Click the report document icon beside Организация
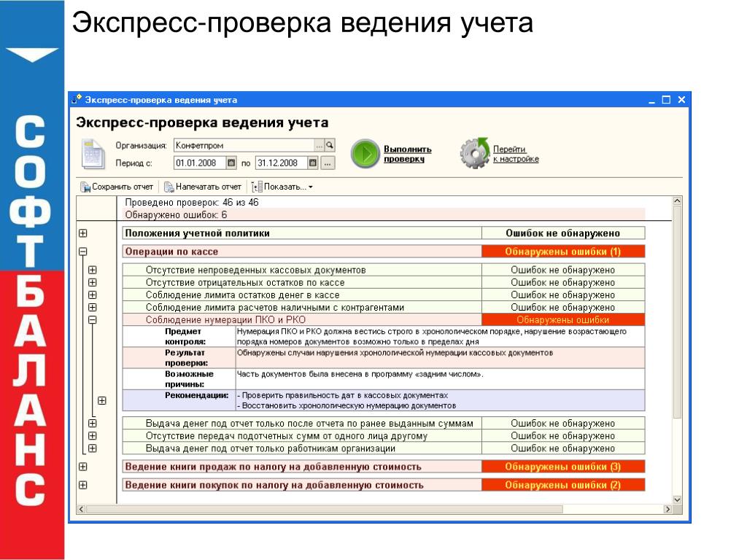The width and height of the screenshot is (747, 560). point(93,154)
